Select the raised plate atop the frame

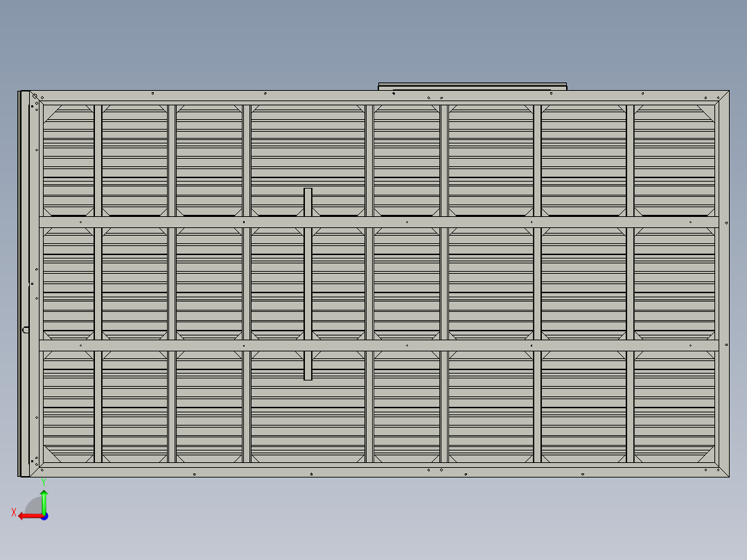coord(472,86)
